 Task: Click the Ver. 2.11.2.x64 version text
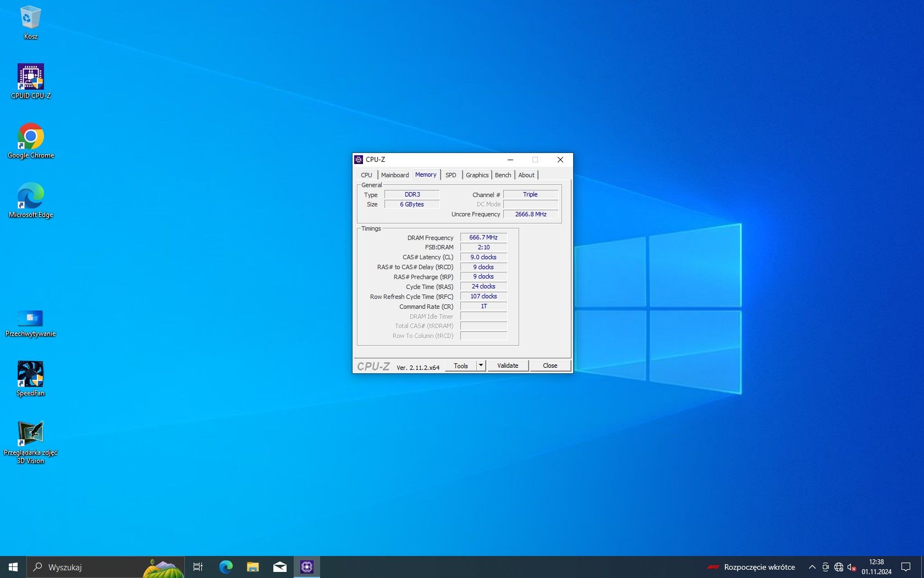tap(418, 368)
